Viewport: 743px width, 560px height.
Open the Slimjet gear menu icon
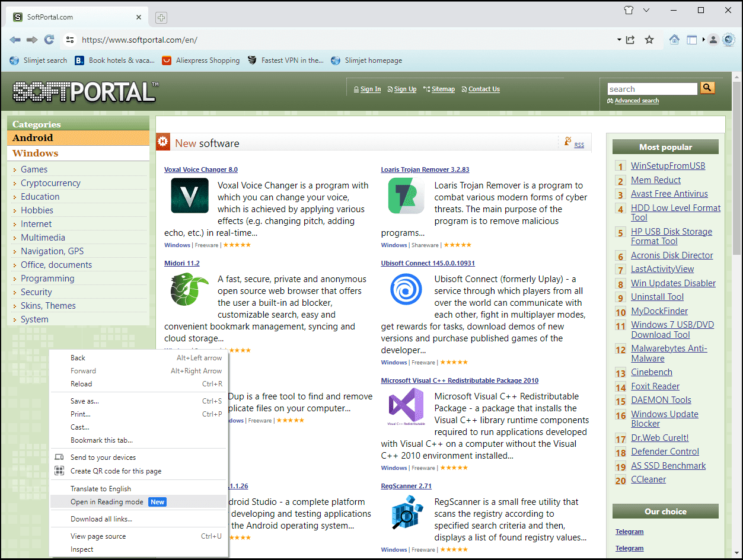(729, 40)
